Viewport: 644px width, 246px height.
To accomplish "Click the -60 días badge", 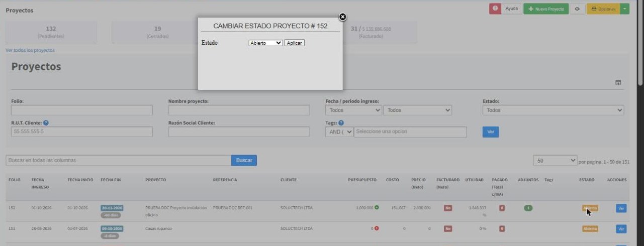I will click(x=110, y=215).
